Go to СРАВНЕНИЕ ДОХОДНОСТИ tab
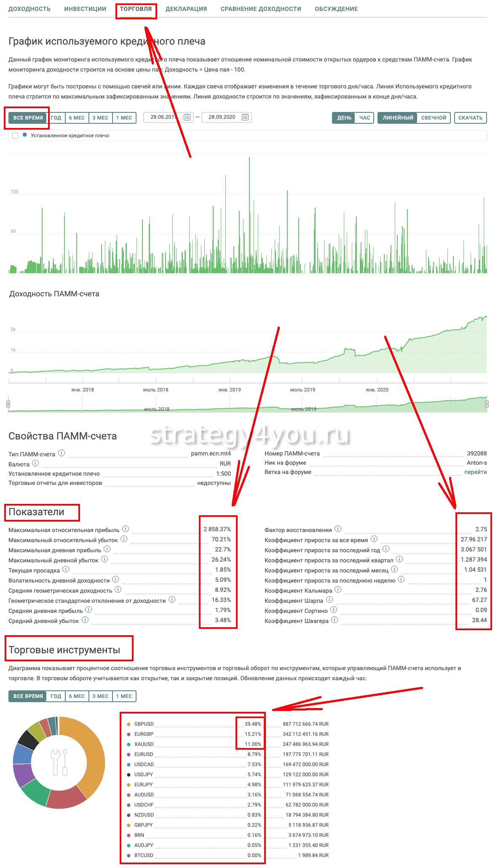 (261, 9)
